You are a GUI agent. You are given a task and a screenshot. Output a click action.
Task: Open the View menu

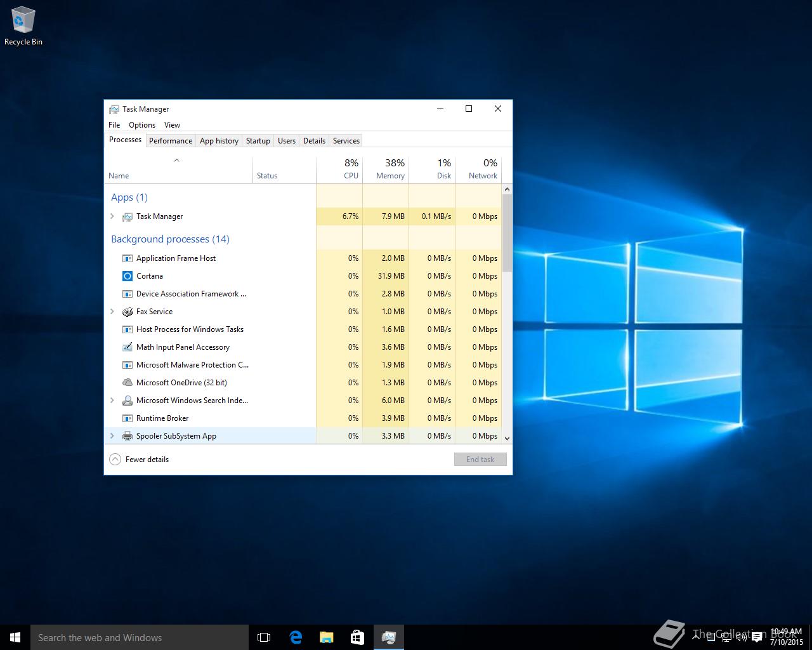coord(172,125)
